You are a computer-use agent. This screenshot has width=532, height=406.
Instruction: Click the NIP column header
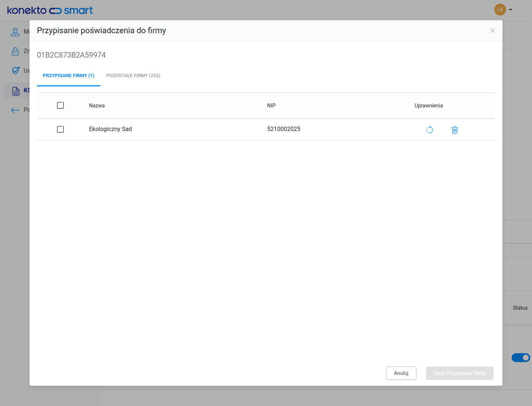(x=271, y=106)
